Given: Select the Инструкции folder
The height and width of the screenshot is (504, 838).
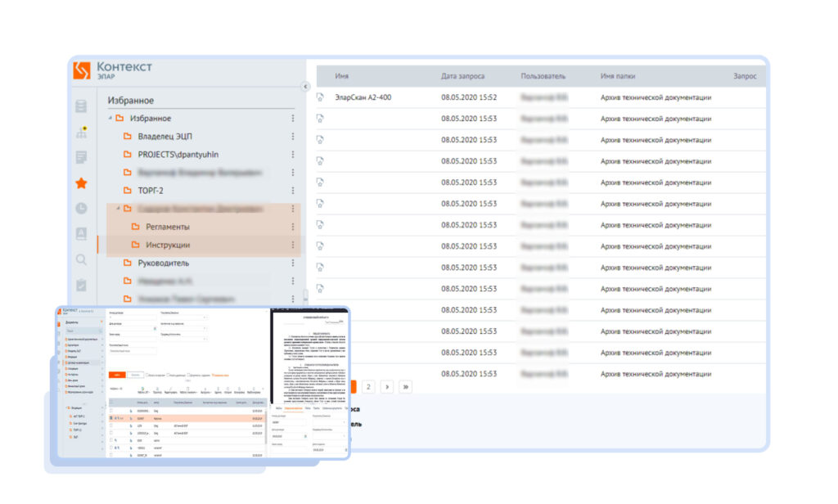Looking at the screenshot, I should pyautogui.click(x=168, y=245).
